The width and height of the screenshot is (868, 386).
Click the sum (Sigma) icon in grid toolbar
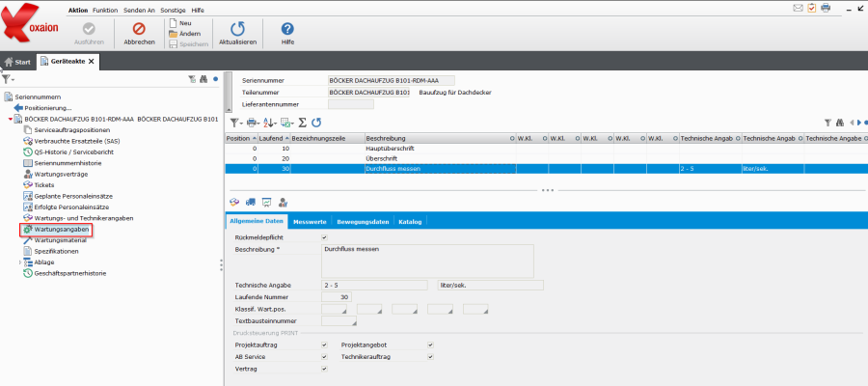302,123
